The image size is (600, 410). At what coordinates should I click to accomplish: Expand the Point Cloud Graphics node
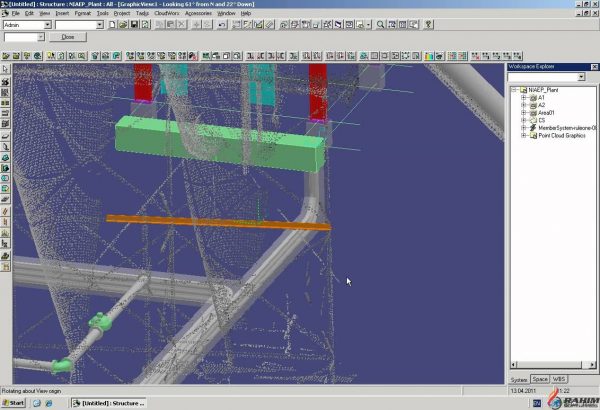[524, 136]
